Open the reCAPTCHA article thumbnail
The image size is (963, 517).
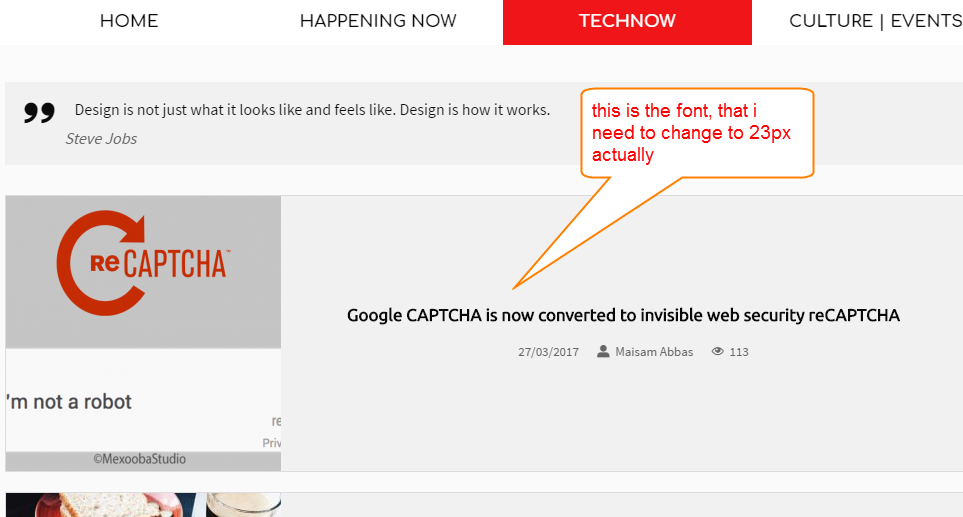(143, 333)
